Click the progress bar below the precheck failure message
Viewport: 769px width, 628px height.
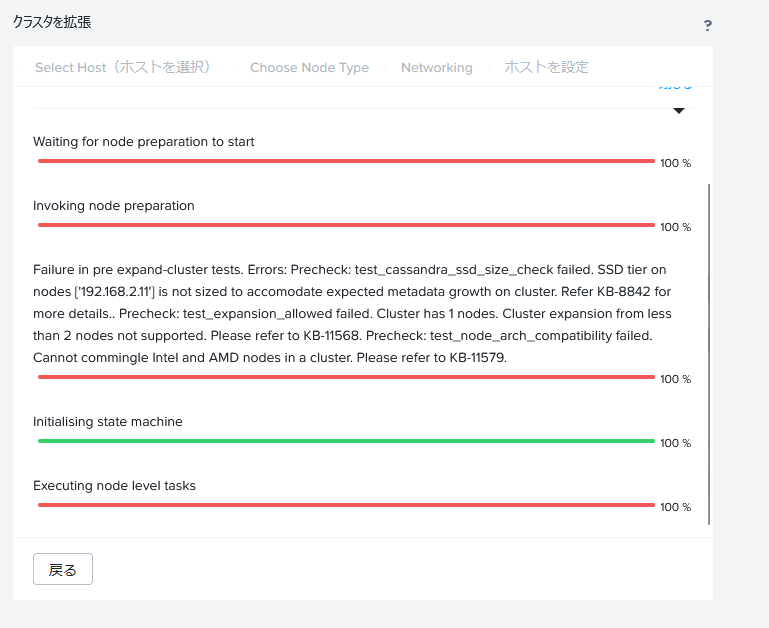[346, 377]
